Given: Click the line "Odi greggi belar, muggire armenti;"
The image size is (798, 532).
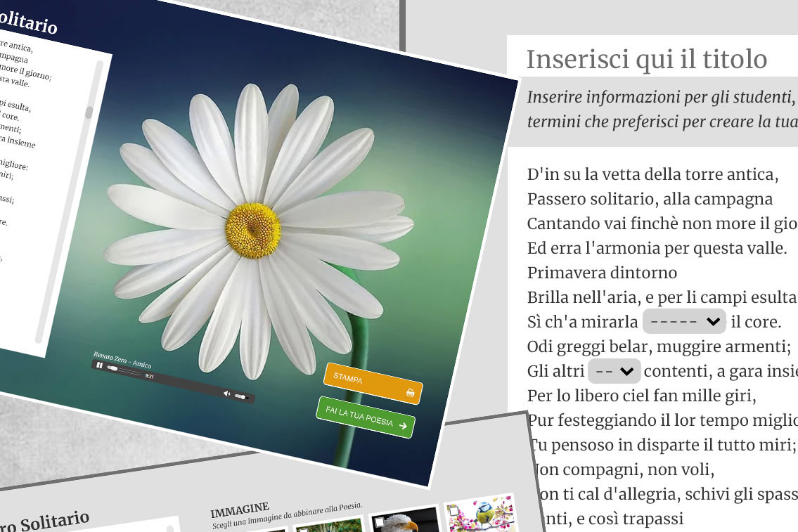Looking at the screenshot, I should coord(659,346).
